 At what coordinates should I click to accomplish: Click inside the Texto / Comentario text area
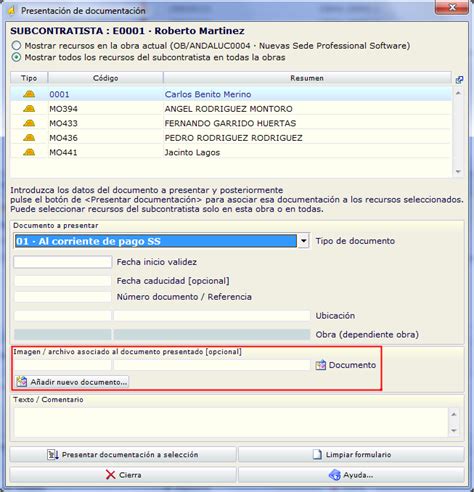[x=231, y=422]
